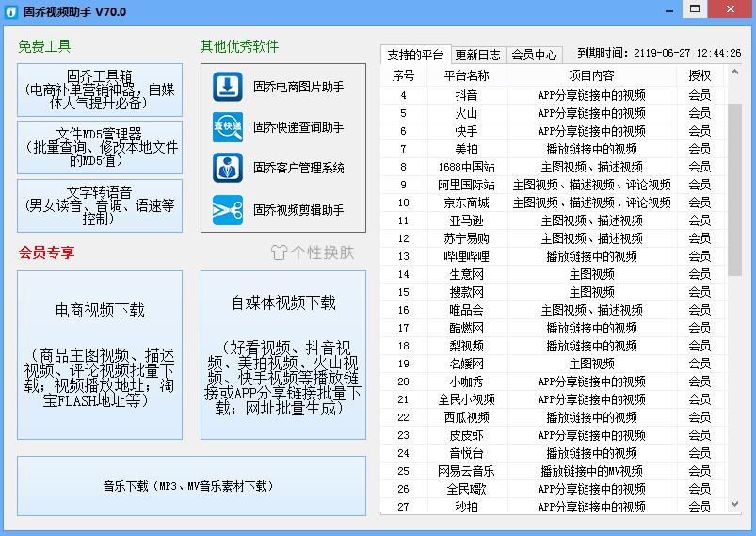
Task: Select the 西瓜视频 platform row
Action: point(553,417)
